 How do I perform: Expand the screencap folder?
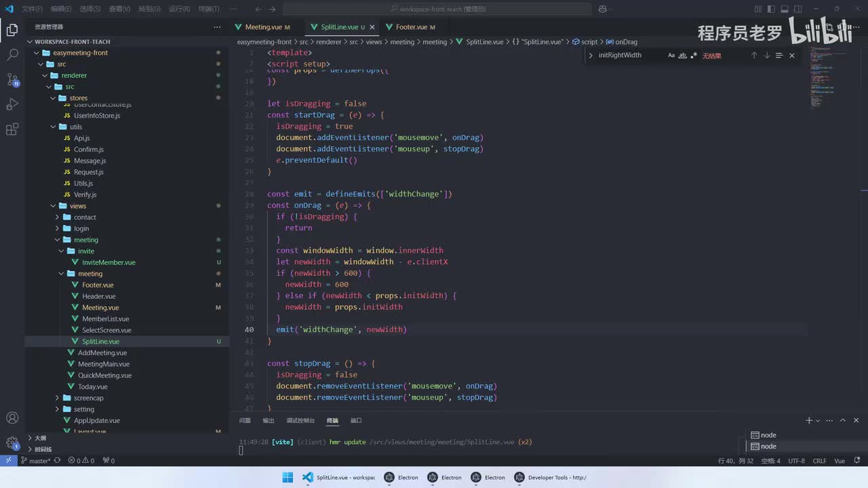pos(88,398)
